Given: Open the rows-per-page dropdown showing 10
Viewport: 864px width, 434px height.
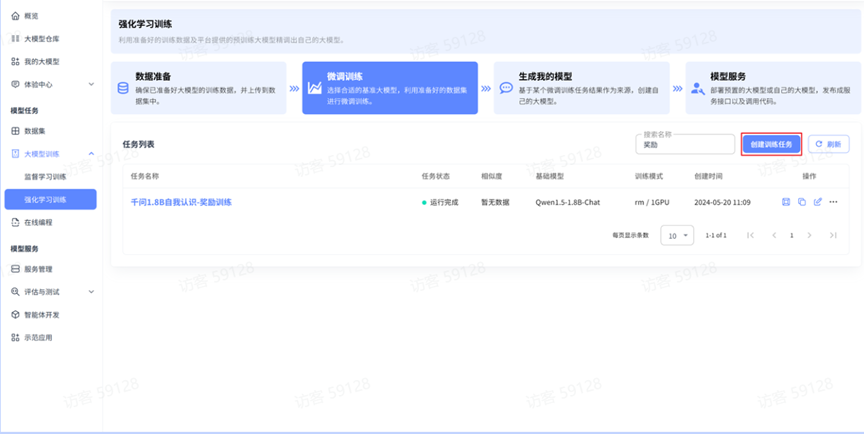Looking at the screenshot, I should click(677, 235).
